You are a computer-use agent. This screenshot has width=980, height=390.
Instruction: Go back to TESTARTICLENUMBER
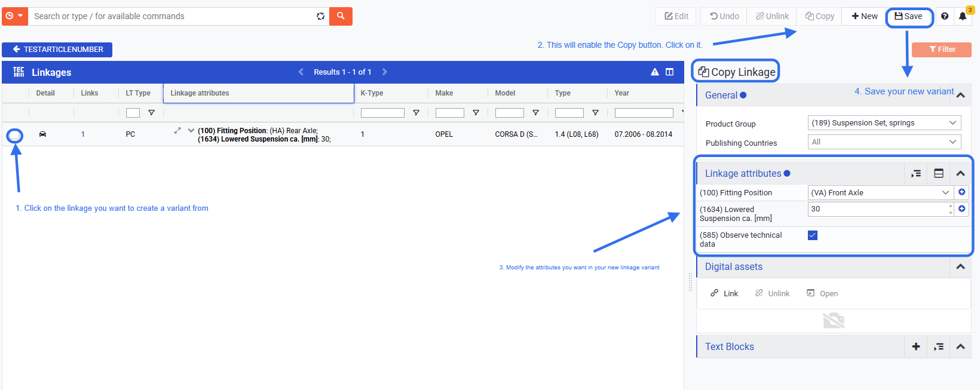[57, 50]
